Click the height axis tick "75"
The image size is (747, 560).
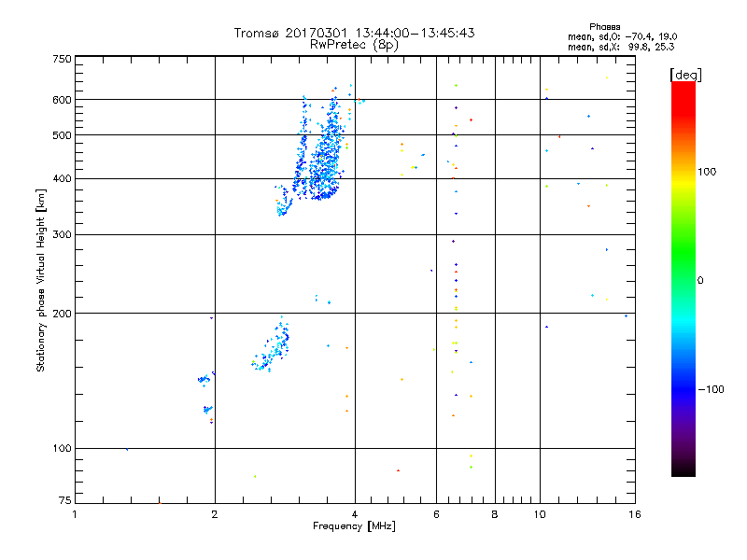65,500
